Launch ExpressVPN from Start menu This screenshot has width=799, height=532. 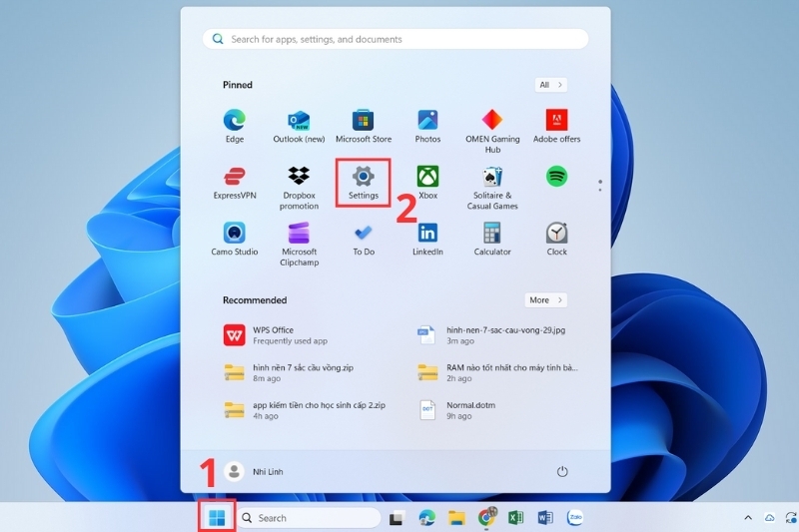235,183
